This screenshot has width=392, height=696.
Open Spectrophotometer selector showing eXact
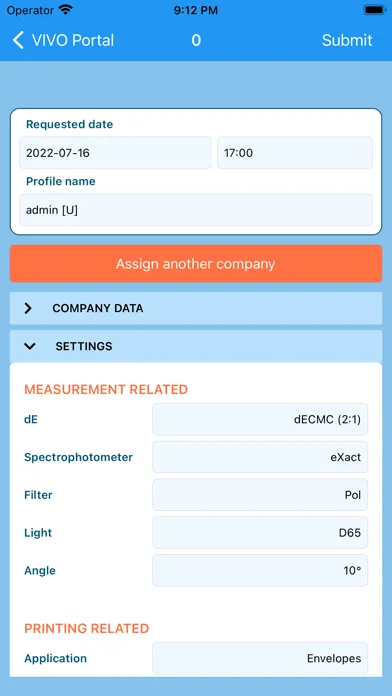(x=260, y=457)
